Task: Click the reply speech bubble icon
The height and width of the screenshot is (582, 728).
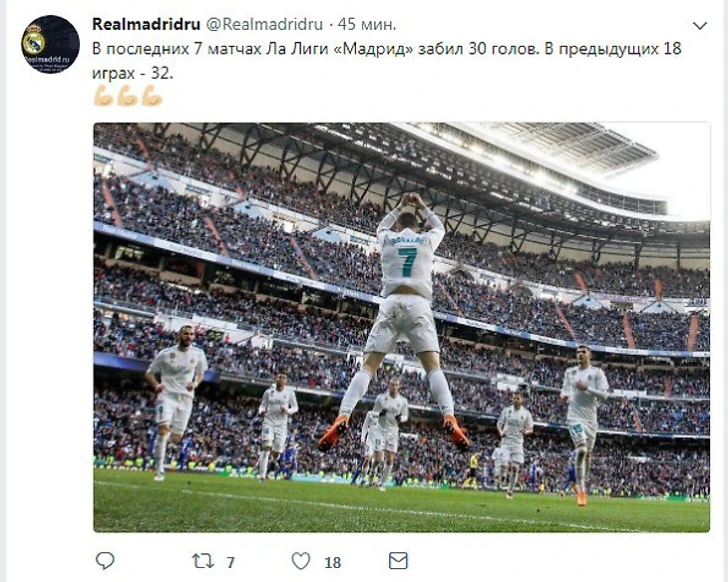Action: coord(105,561)
